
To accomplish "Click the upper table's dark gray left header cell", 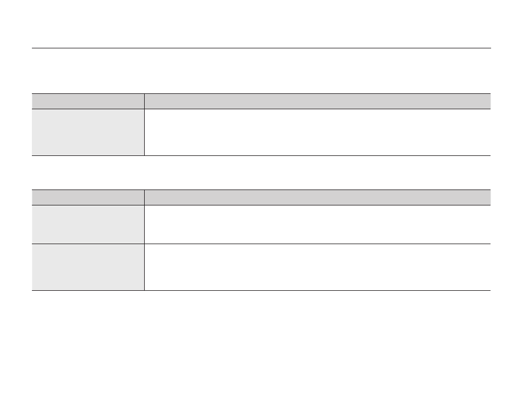I will click(88, 101).
